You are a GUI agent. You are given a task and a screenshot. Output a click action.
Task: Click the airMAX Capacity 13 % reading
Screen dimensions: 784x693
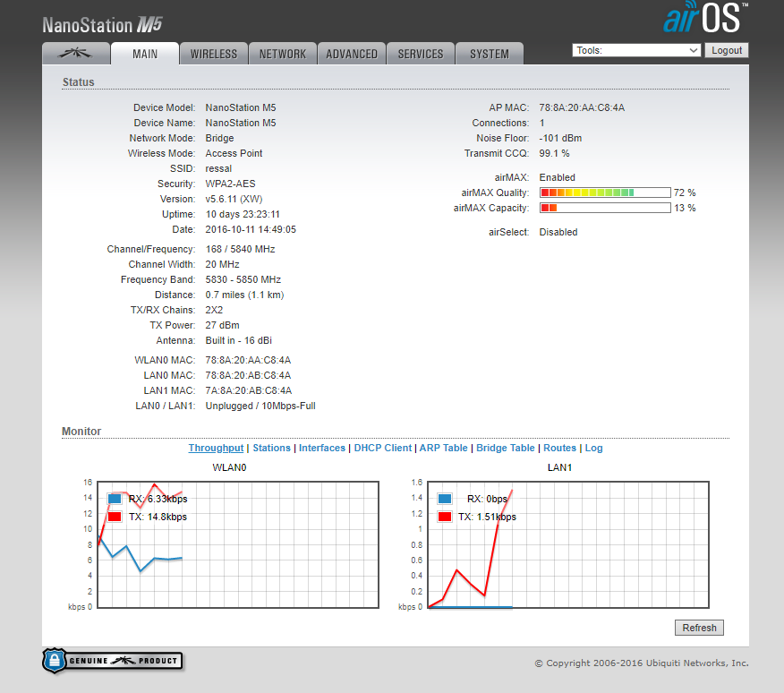pos(685,208)
